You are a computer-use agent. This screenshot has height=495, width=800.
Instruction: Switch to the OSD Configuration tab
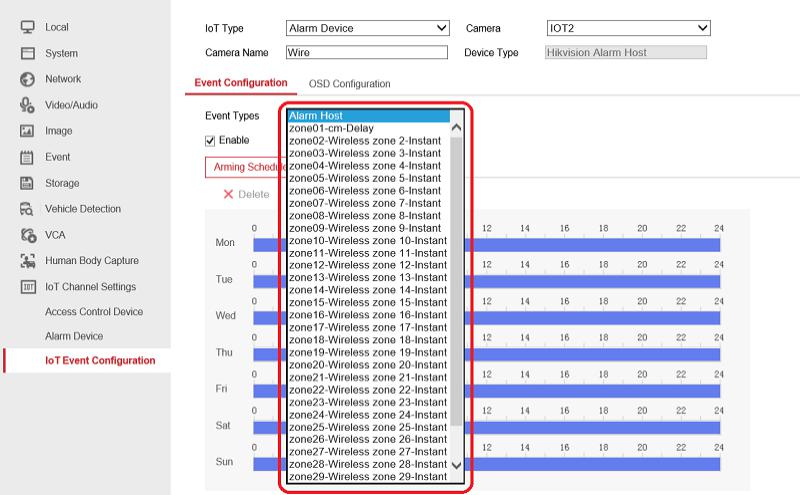[349, 84]
